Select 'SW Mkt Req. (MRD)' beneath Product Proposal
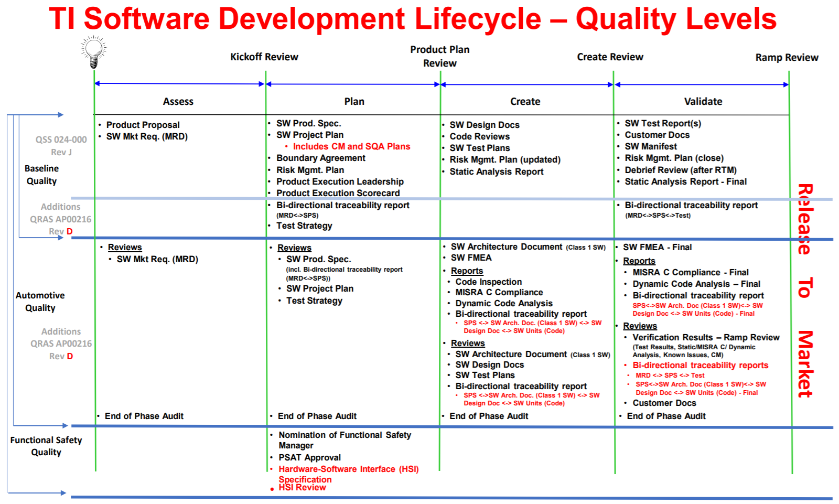Viewport: 839px width, 504px height. [x=147, y=136]
